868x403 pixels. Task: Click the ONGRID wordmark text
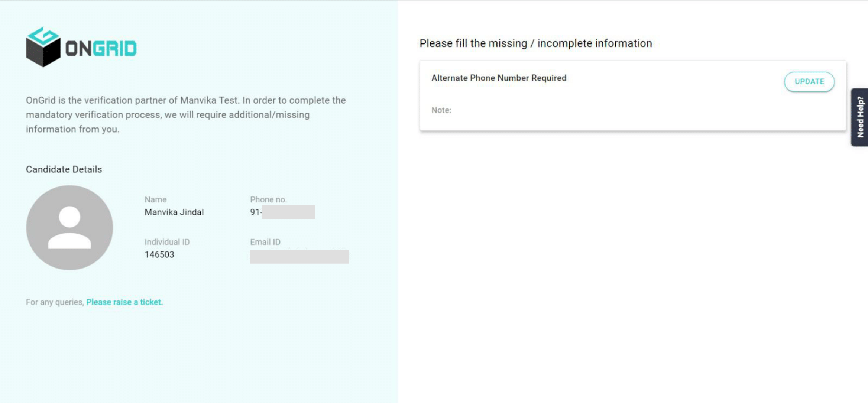[x=101, y=49]
